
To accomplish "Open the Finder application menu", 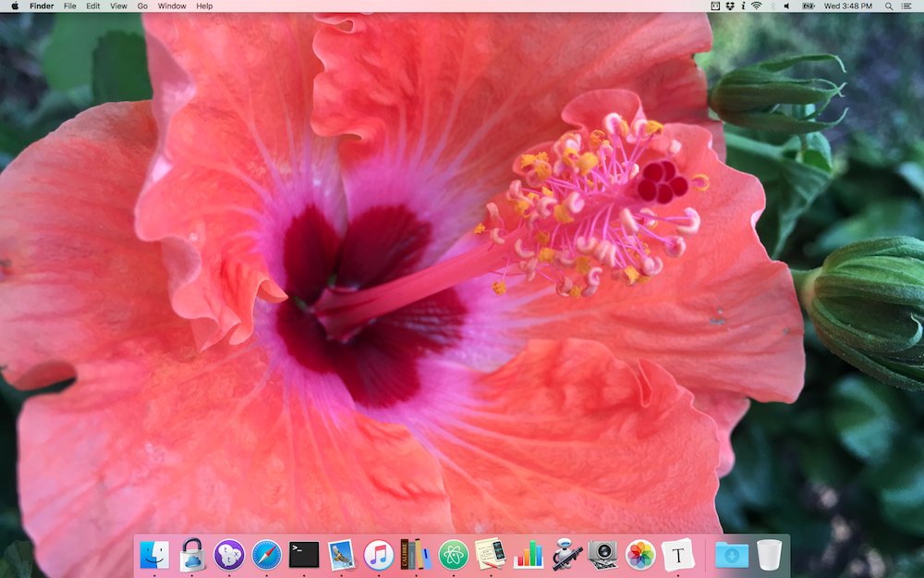I will (x=42, y=6).
